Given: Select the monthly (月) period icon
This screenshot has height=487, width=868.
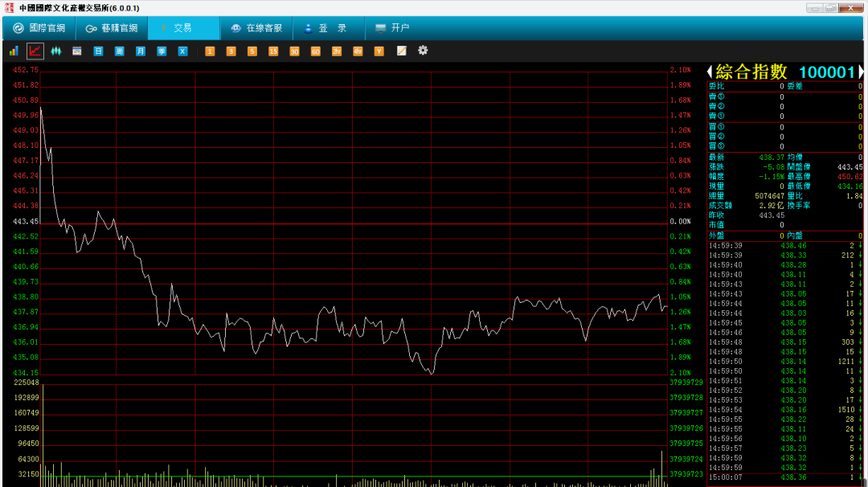Looking at the screenshot, I should coord(141,51).
